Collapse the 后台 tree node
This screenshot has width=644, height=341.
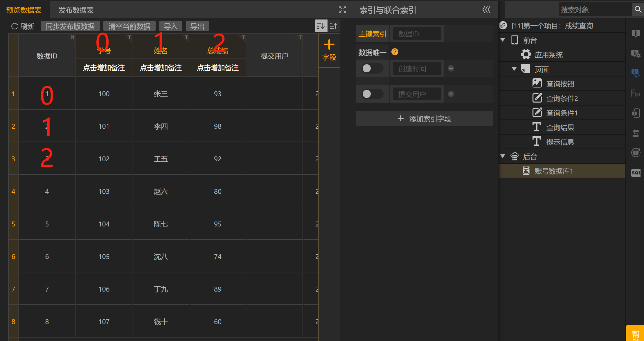coord(503,156)
